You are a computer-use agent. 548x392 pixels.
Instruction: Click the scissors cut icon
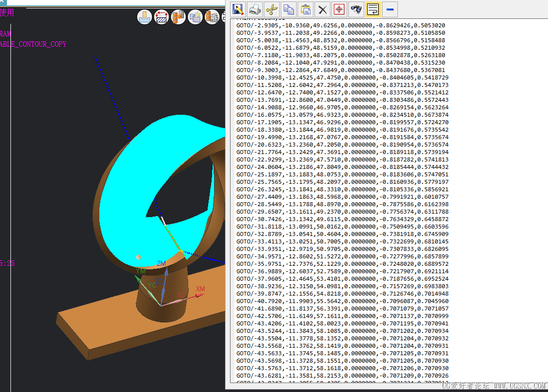(x=272, y=9)
